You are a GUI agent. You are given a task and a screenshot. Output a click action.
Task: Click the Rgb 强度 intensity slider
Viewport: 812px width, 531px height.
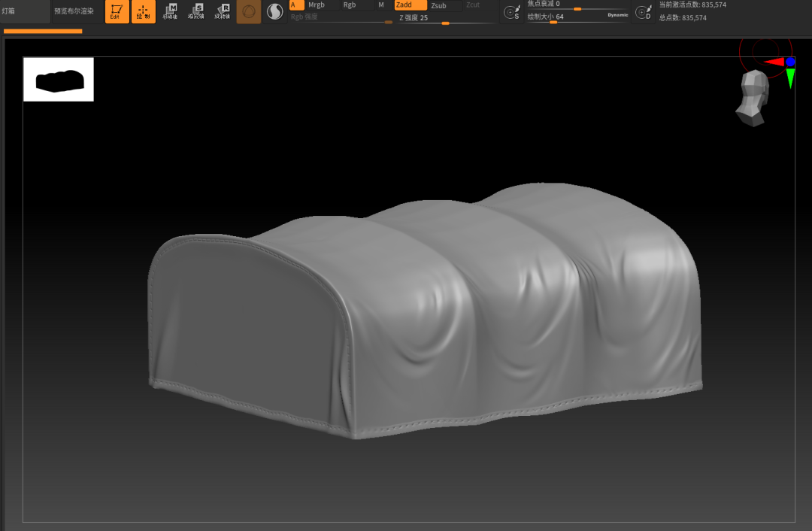pos(341,17)
